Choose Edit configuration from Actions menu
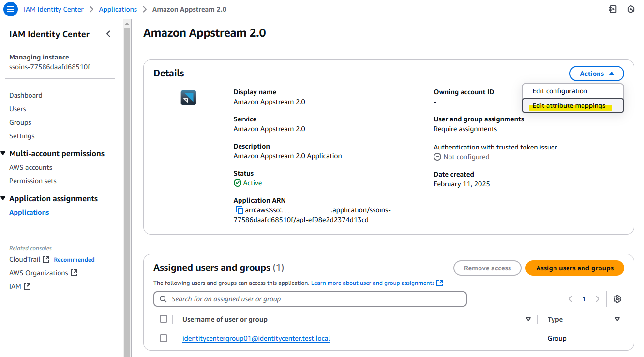 click(560, 91)
